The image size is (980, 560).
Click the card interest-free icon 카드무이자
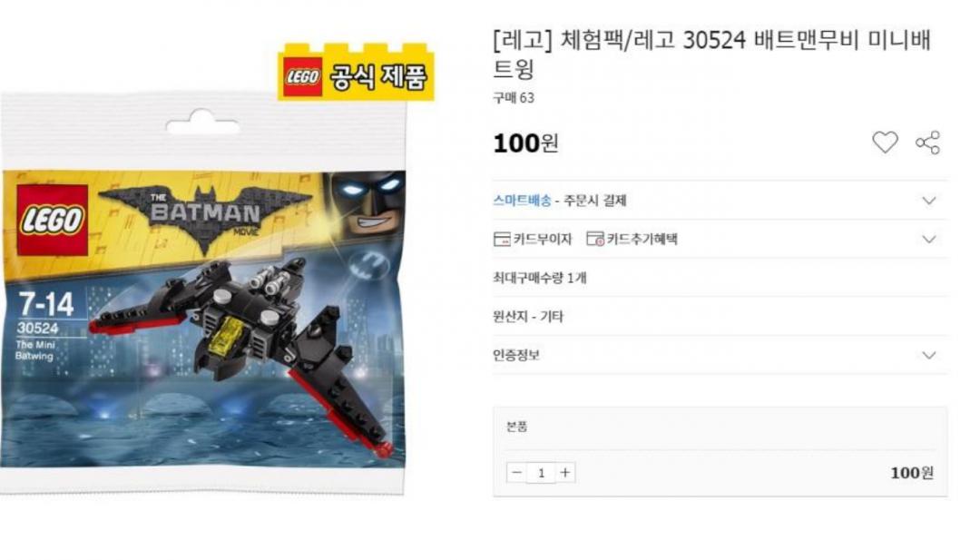(502, 239)
